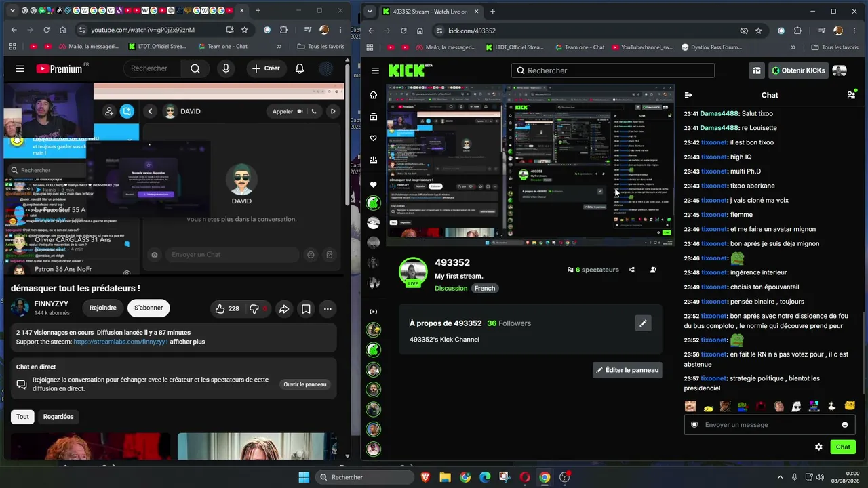Send message with green Chat button
Screen dimensions: 868x488
pyautogui.click(x=843, y=447)
